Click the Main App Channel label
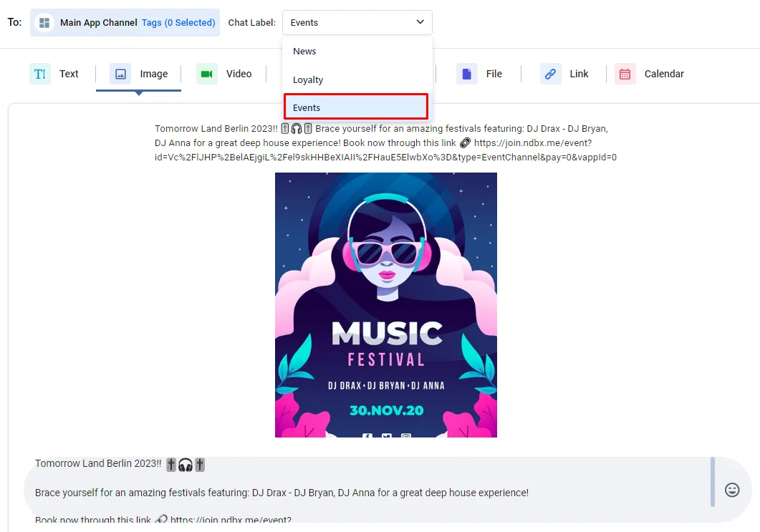Screen dimensions: 760x532 pyautogui.click(x=98, y=23)
